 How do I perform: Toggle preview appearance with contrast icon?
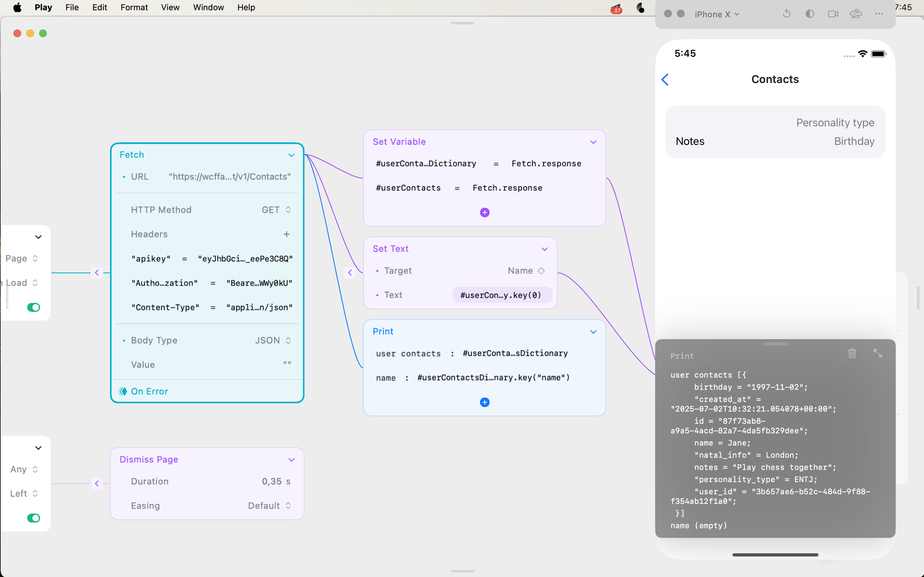(x=810, y=14)
